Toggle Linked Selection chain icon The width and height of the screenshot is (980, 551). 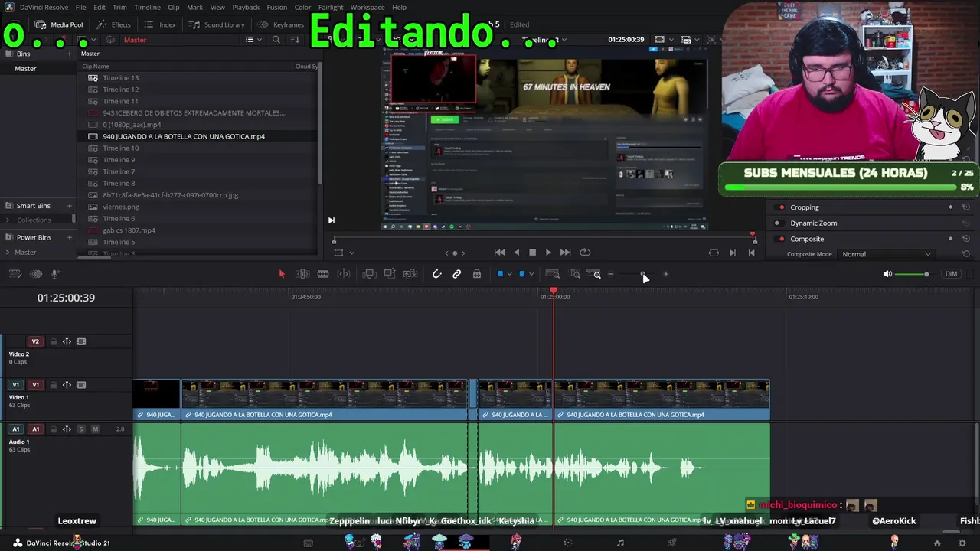[457, 274]
